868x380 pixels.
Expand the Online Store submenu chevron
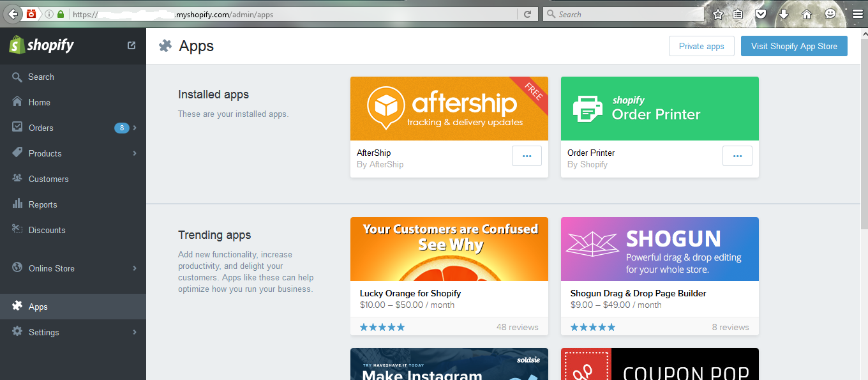[x=134, y=268]
